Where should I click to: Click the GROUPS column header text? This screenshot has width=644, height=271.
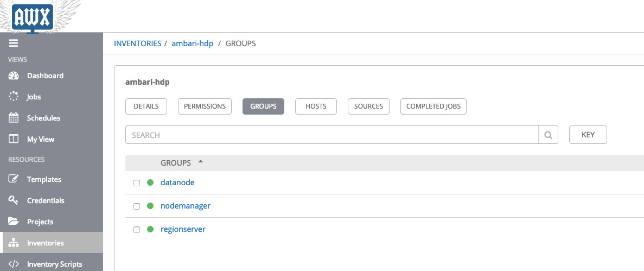click(176, 163)
